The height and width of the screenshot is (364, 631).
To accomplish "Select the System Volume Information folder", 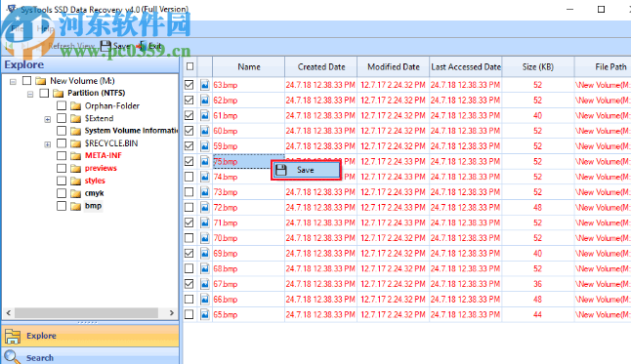I will pyautogui.click(x=131, y=131).
